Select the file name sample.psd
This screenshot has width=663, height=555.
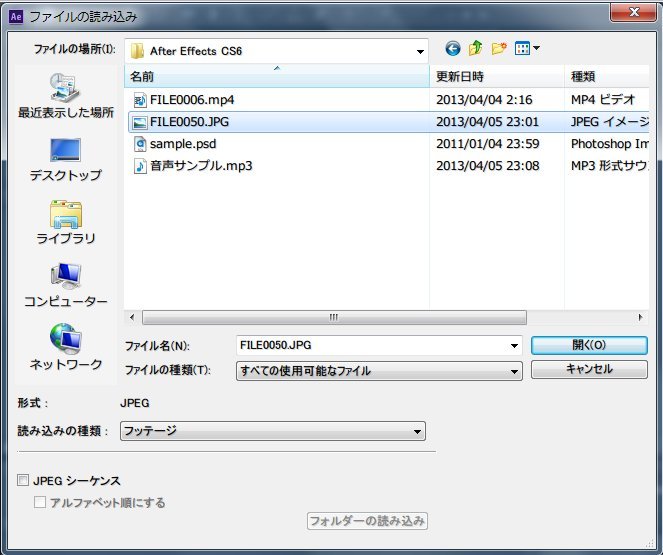tap(183, 144)
